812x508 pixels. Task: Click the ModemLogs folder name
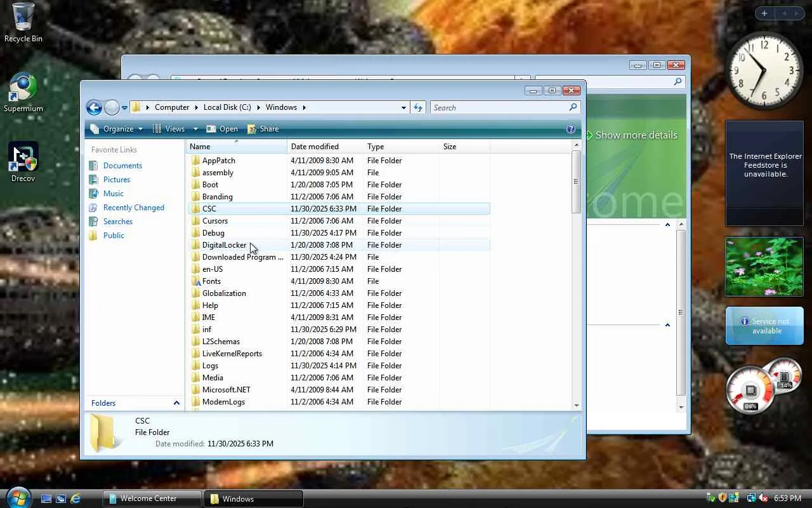point(223,402)
